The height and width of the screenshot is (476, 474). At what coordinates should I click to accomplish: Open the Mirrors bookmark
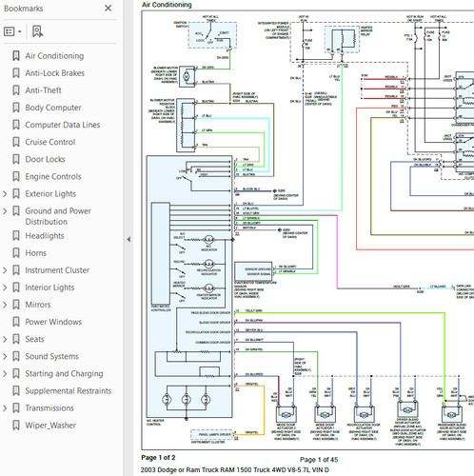click(x=38, y=305)
